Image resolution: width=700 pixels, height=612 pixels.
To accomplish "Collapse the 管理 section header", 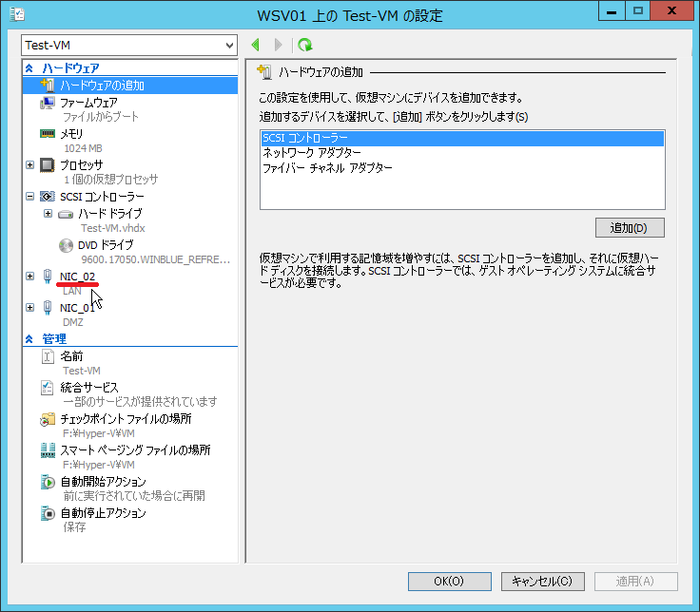I will pos(29,339).
